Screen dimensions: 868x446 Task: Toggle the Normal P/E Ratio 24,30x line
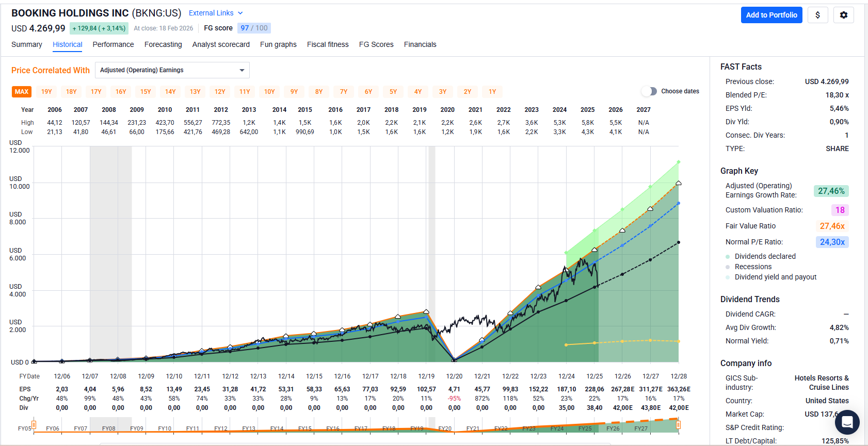832,242
